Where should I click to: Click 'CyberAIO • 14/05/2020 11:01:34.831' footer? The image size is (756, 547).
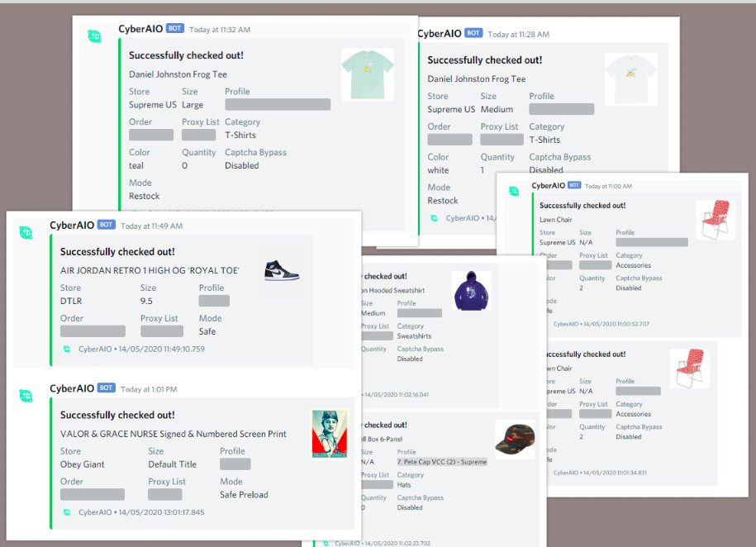tap(601, 473)
